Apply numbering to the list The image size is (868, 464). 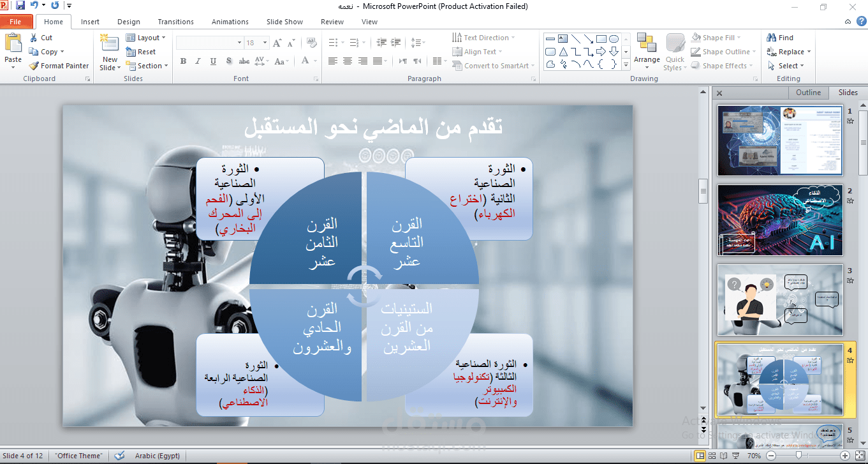[x=353, y=43]
